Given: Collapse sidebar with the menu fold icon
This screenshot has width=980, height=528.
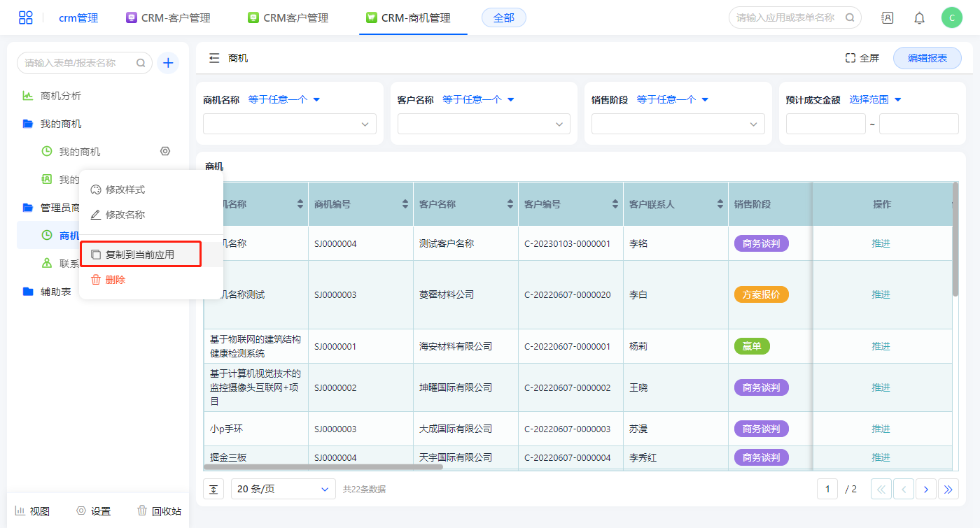Looking at the screenshot, I should [x=214, y=58].
